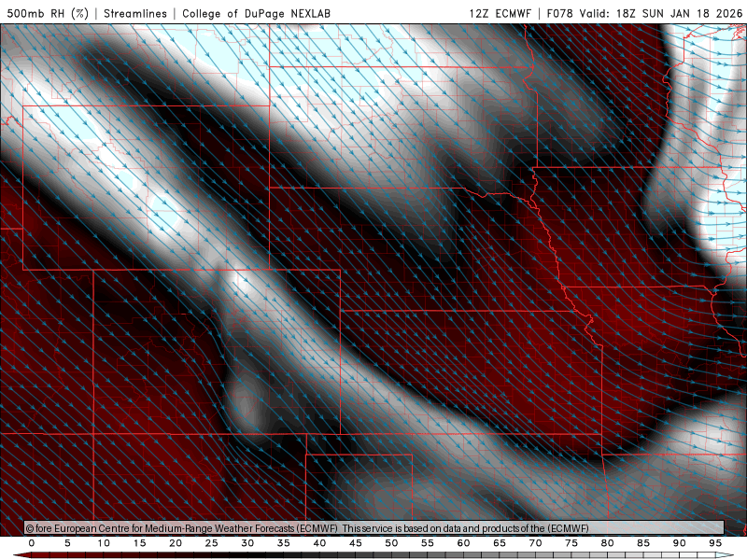Select the "60" legend value
747x560 pixels.
(463, 543)
